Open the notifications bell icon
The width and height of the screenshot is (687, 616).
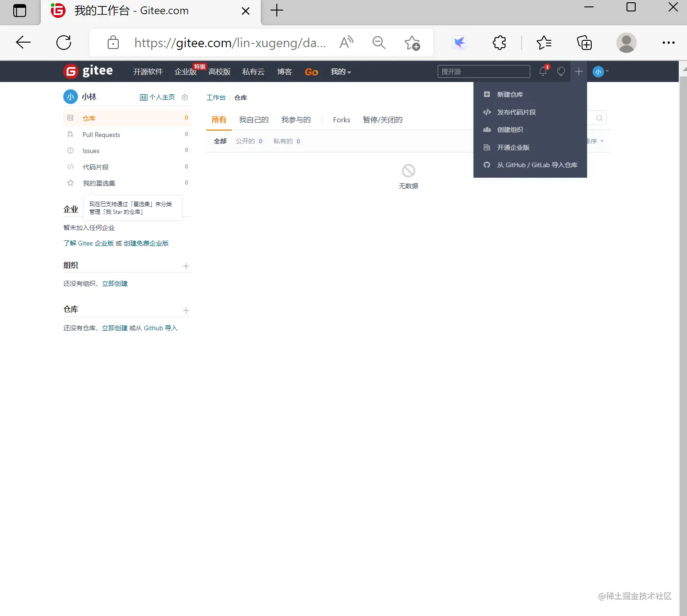pos(543,71)
